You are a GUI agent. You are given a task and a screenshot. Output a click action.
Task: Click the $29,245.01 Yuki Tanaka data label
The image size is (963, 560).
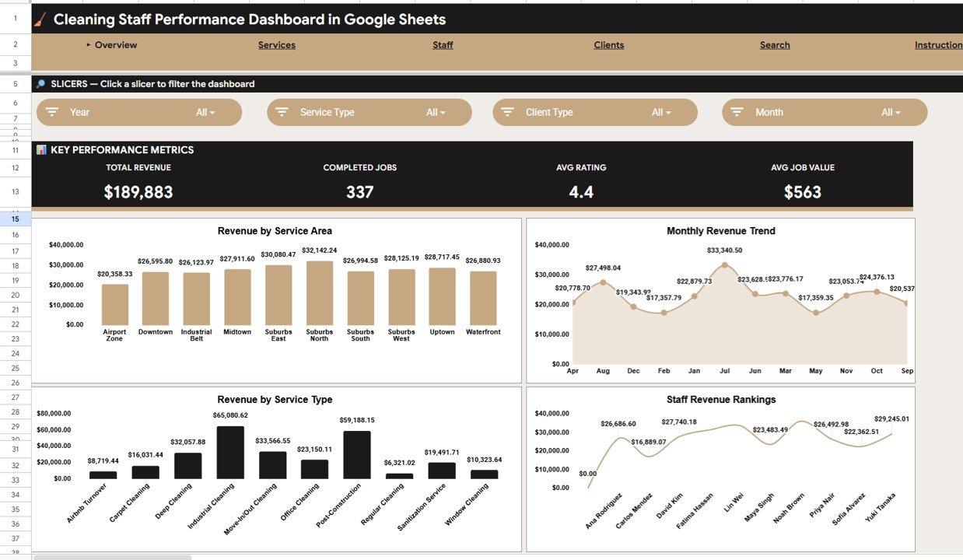click(891, 418)
